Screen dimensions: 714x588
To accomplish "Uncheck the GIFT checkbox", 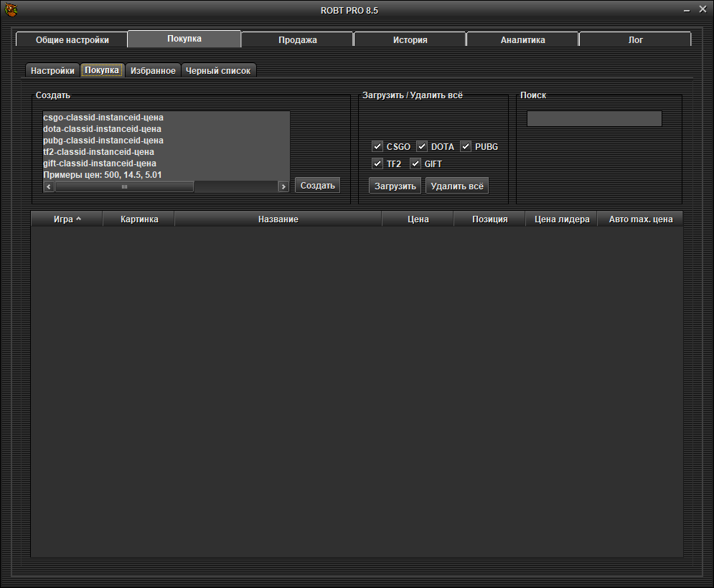I will [x=415, y=163].
